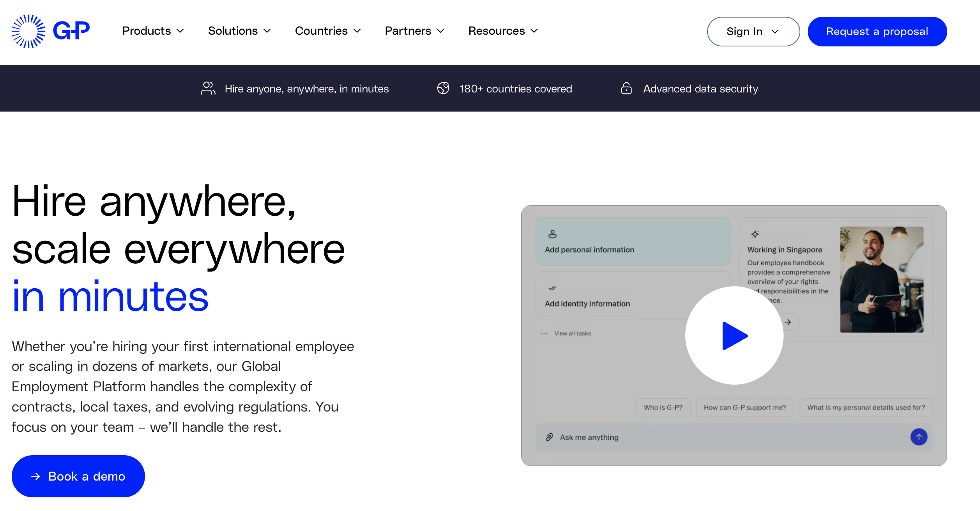This screenshot has width=980, height=511.
Task: Click the Working in Singapore heading
Action: point(785,250)
